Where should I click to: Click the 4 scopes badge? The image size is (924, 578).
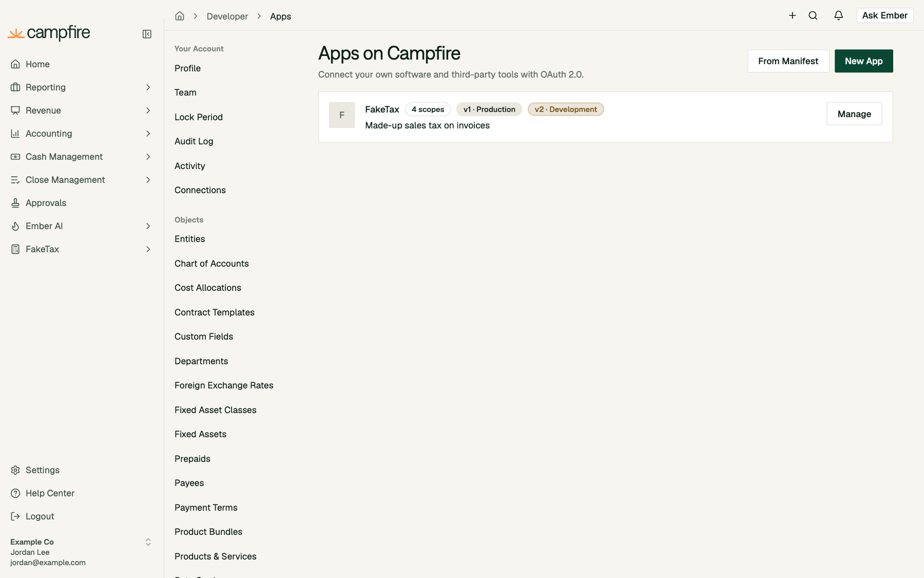pos(428,109)
